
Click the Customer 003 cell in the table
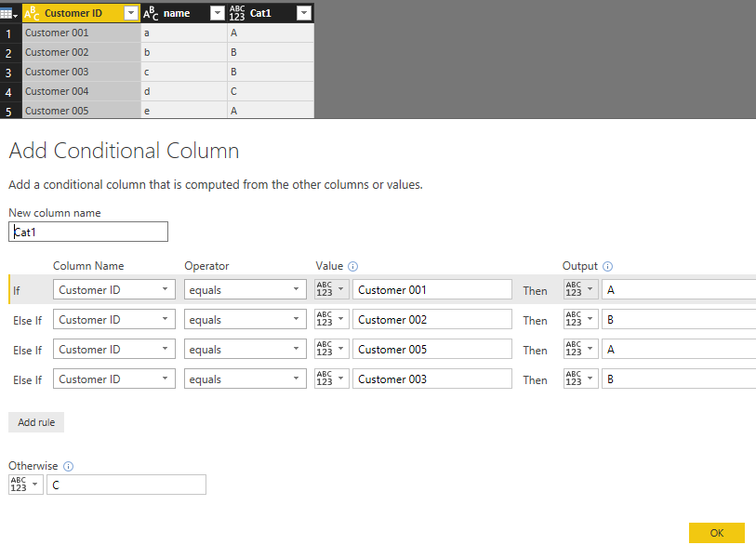click(82, 72)
